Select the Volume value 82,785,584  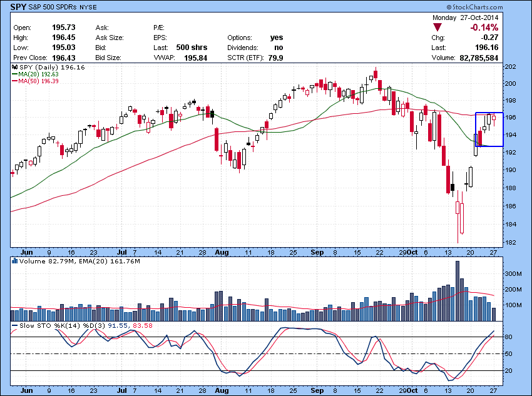pos(479,58)
